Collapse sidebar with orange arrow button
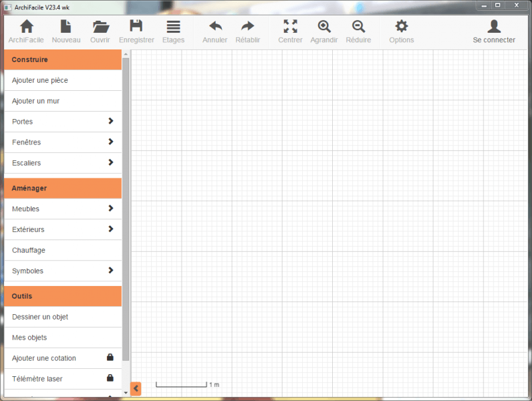The image size is (532, 401). tap(136, 388)
